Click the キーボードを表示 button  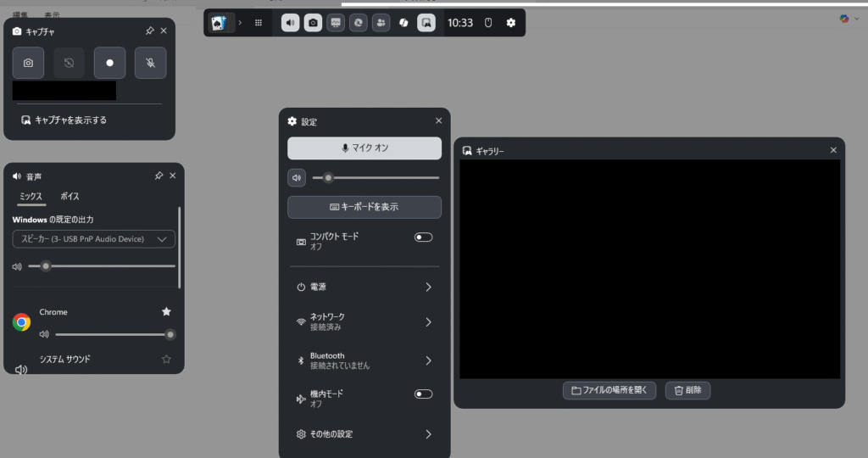coord(364,207)
